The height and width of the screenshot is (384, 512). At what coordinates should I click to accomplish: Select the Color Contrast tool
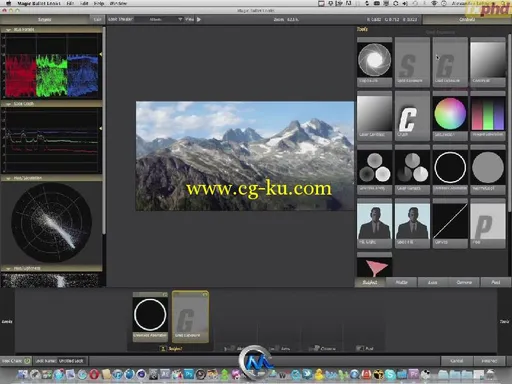click(x=374, y=116)
